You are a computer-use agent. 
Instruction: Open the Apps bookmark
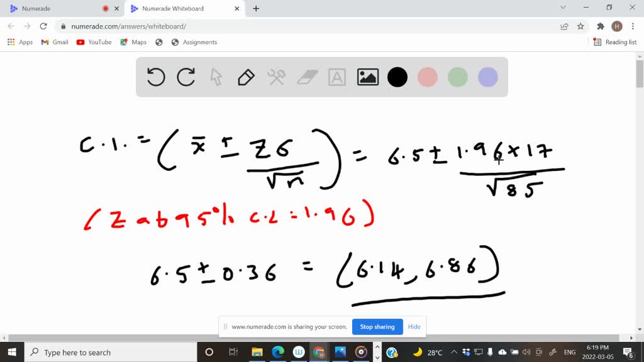click(x=19, y=42)
